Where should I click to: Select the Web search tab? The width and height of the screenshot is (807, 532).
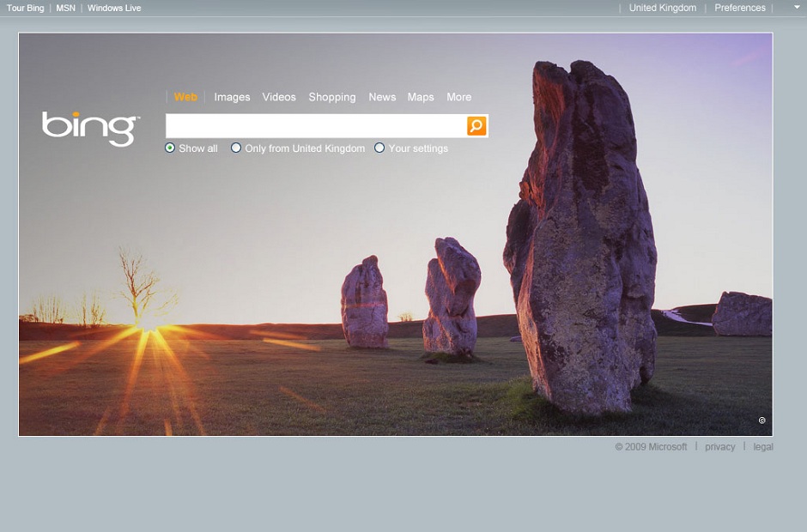pos(185,97)
